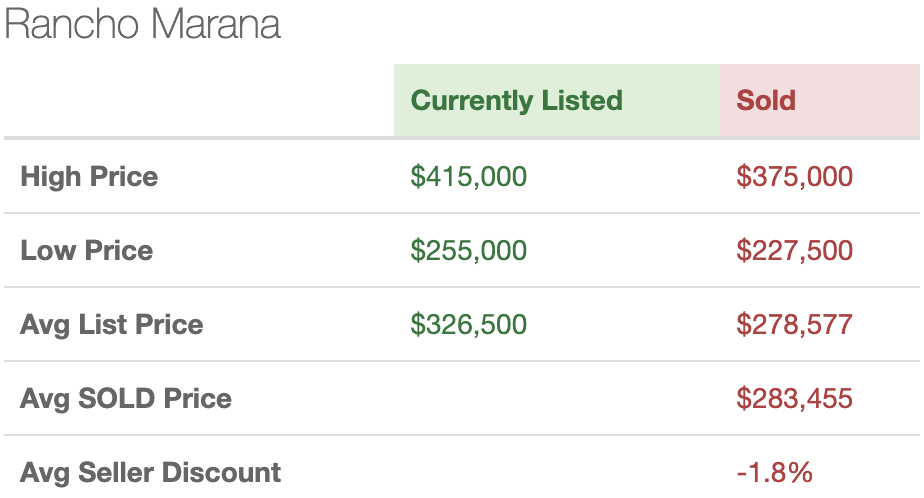This screenshot has width=924, height=498.
Task: Click the Avg Seller Discount label
Action: click(x=150, y=472)
